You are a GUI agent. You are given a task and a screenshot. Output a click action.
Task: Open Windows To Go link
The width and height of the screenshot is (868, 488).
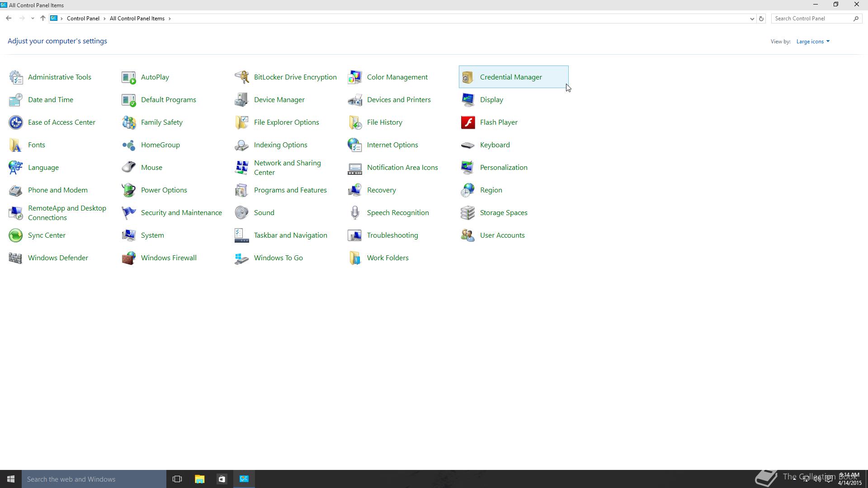pyautogui.click(x=278, y=258)
